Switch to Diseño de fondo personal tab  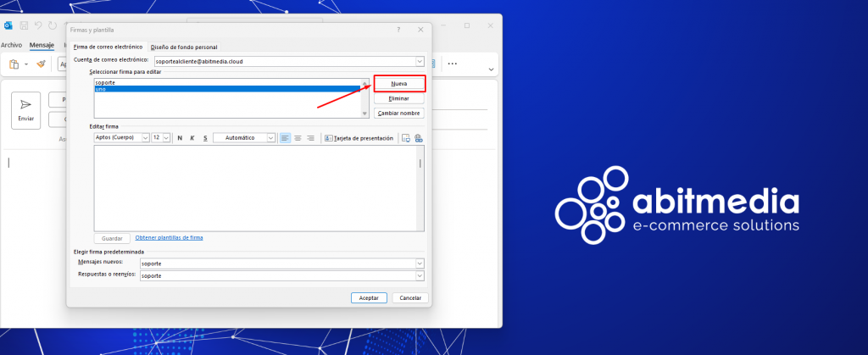coord(184,47)
